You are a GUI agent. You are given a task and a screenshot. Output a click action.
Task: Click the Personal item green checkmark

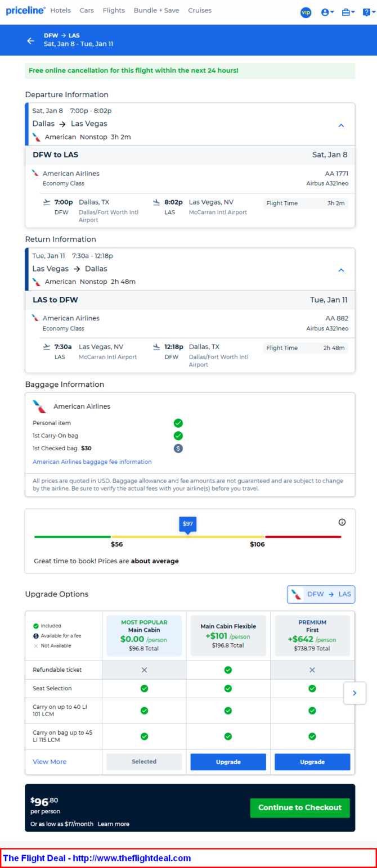(178, 423)
